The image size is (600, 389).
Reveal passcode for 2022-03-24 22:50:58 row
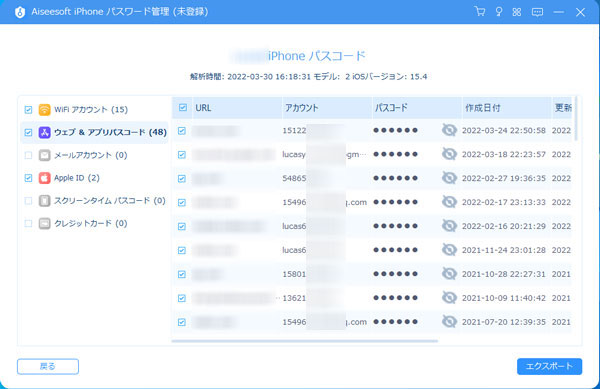click(x=449, y=130)
